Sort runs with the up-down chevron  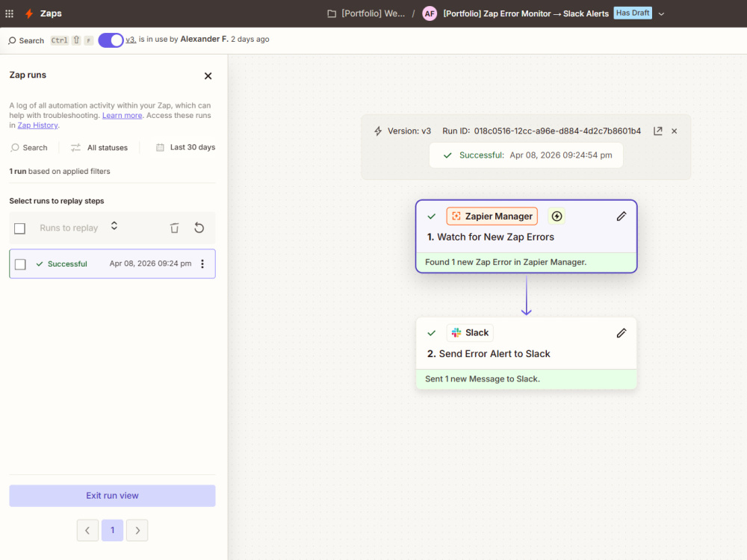(x=114, y=225)
